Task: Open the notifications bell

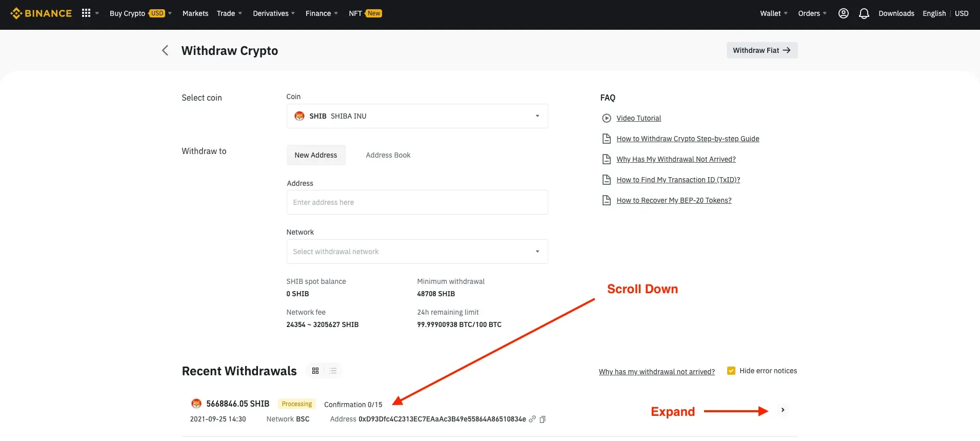Action: click(x=864, y=13)
